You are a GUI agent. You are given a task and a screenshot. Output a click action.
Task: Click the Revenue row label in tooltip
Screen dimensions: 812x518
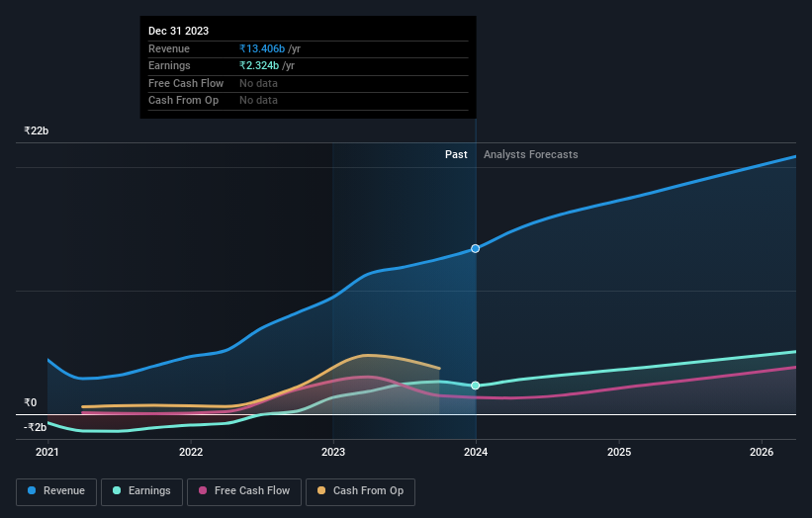169,48
